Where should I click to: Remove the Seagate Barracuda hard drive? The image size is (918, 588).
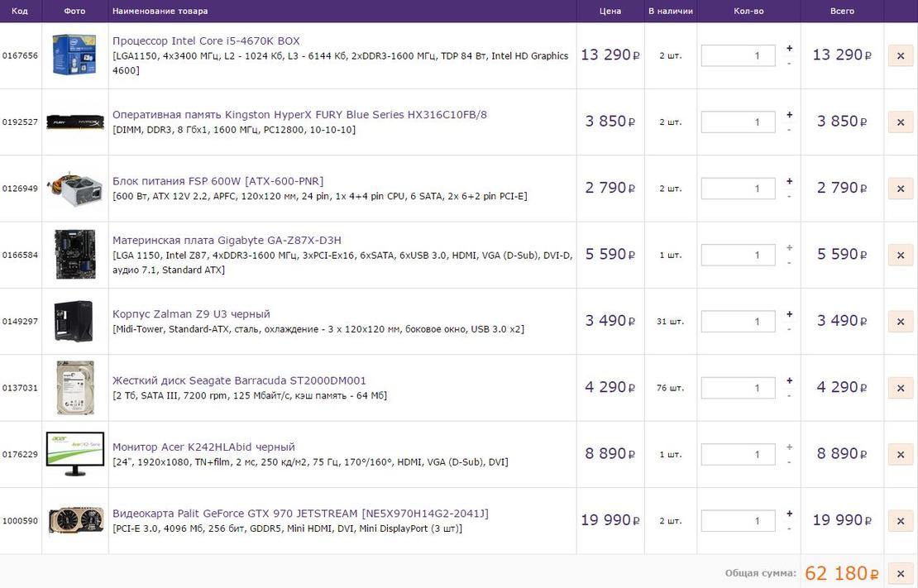pyautogui.click(x=901, y=388)
